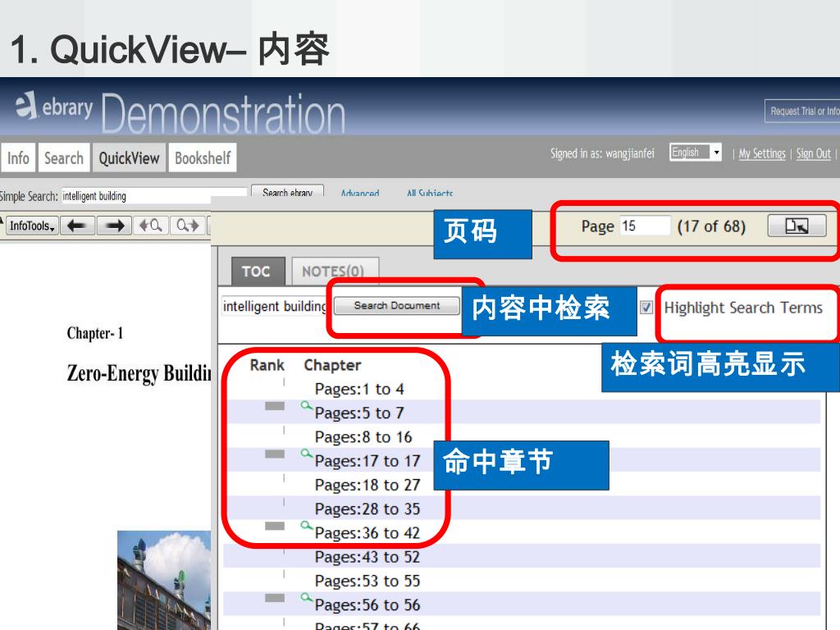Image resolution: width=840 pixels, height=630 pixels.
Task: Open chapter Pages:53 to 55
Action: 367,581
